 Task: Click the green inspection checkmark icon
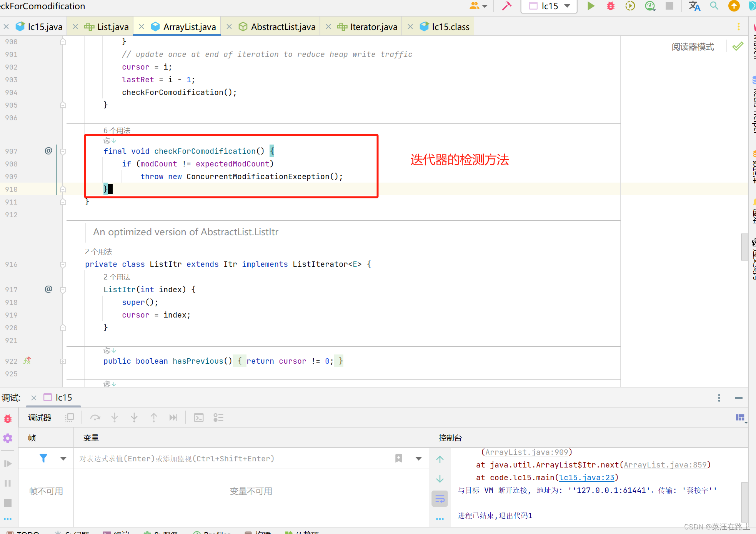(738, 47)
